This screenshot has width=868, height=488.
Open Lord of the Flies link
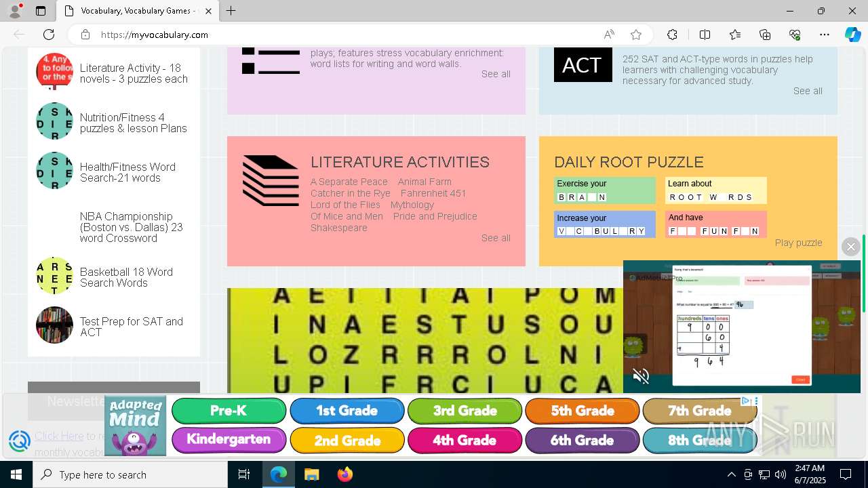pyautogui.click(x=345, y=205)
